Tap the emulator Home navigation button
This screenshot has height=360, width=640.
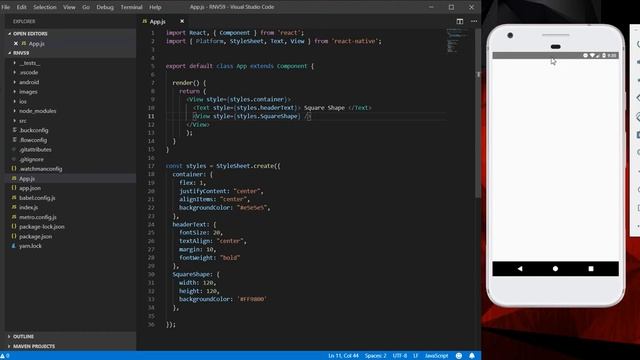[555, 269]
